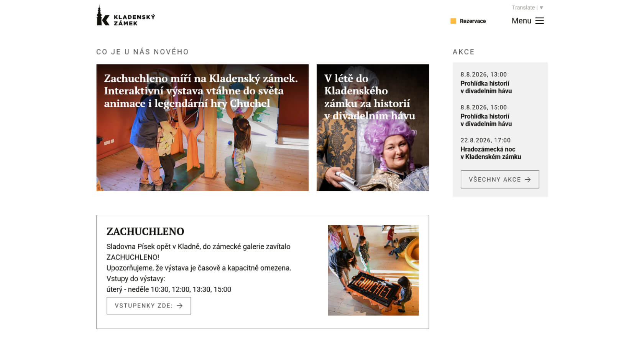Click the line starting with Upozorňujeme
The image size is (644, 355).
(199, 268)
